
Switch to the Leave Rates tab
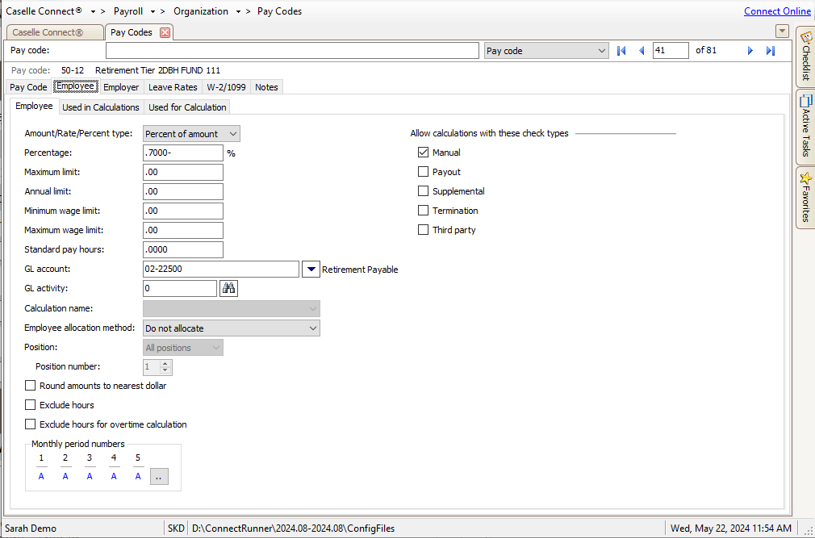click(173, 87)
